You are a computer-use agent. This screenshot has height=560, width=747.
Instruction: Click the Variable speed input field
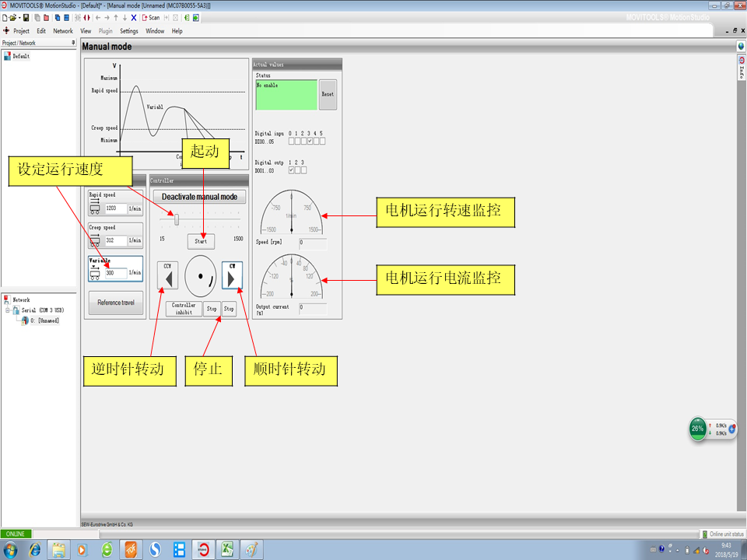(x=115, y=273)
